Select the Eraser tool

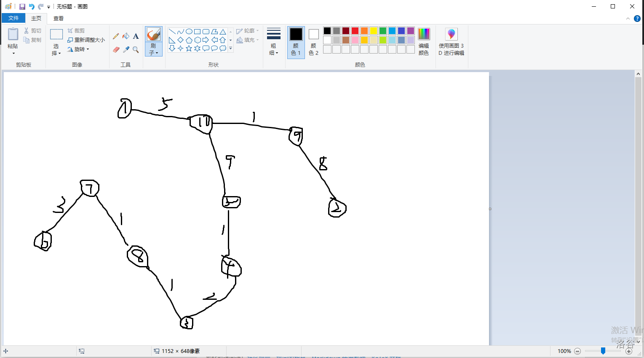coord(116,50)
